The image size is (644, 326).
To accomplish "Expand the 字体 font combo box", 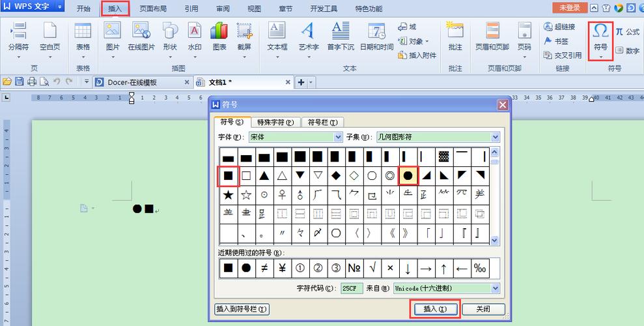I will 338,137.
